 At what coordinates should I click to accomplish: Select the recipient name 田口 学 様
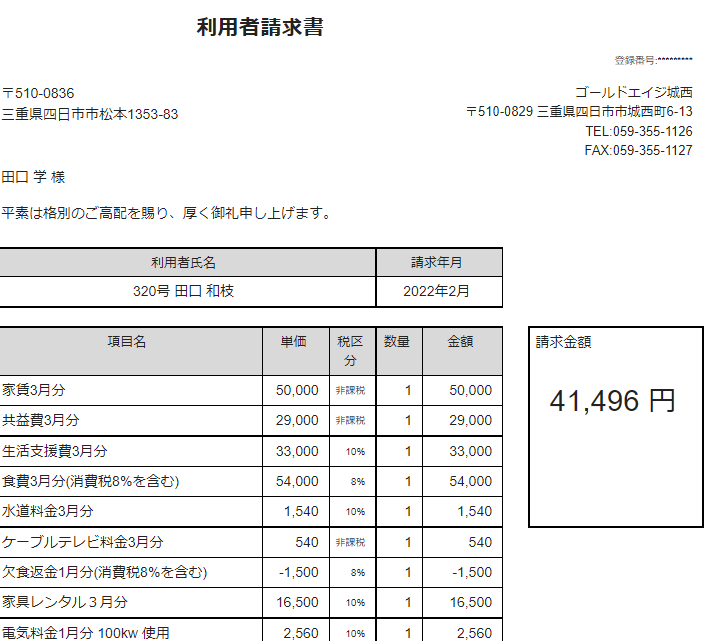(34, 176)
